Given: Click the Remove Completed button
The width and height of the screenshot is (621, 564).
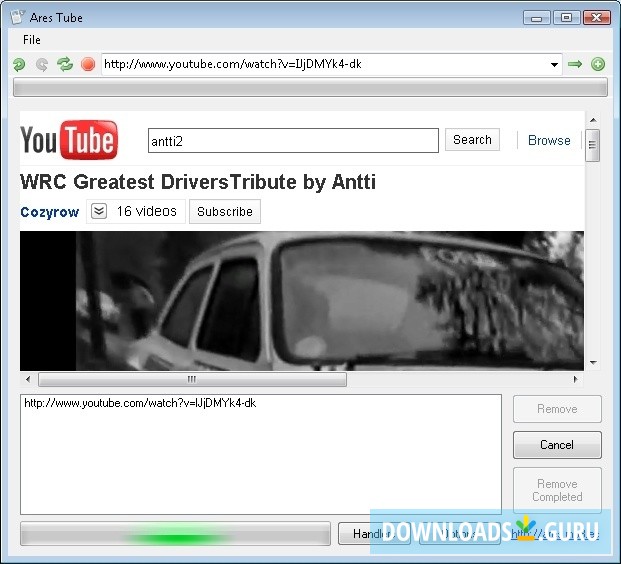Looking at the screenshot, I should point(557,490).
